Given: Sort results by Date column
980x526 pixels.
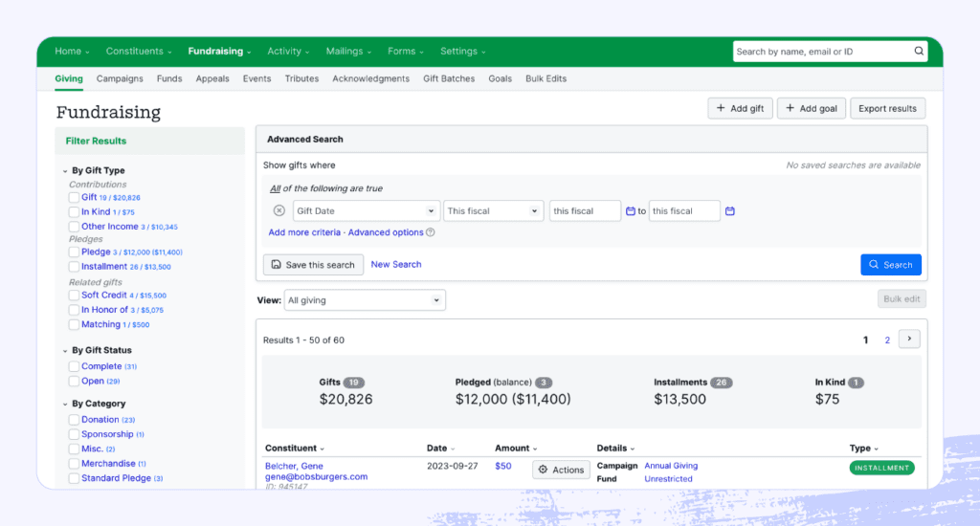Looking at the screenshot, I should 440,448.
